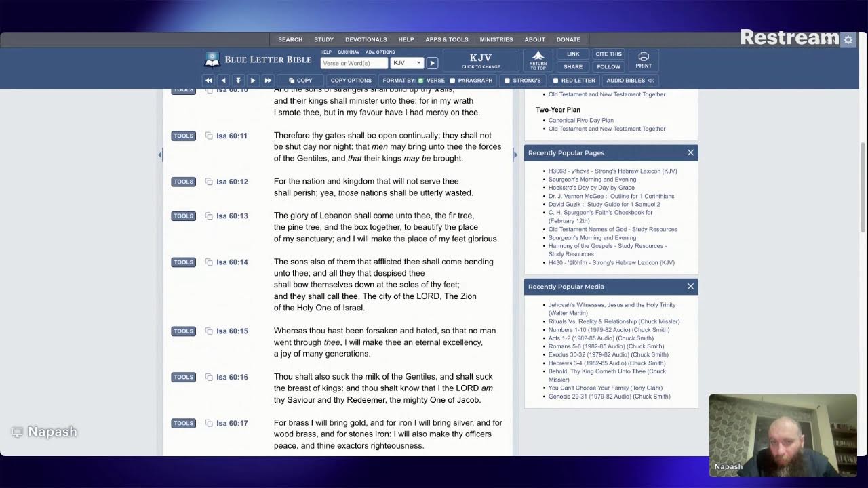Click the Follow button

point(608,67)
